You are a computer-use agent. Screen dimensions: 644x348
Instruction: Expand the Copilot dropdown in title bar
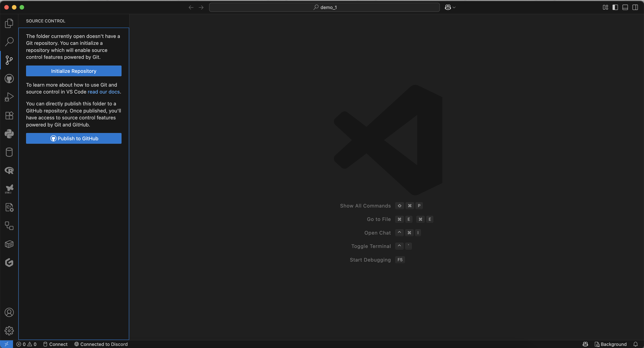(x=450, y=7)
